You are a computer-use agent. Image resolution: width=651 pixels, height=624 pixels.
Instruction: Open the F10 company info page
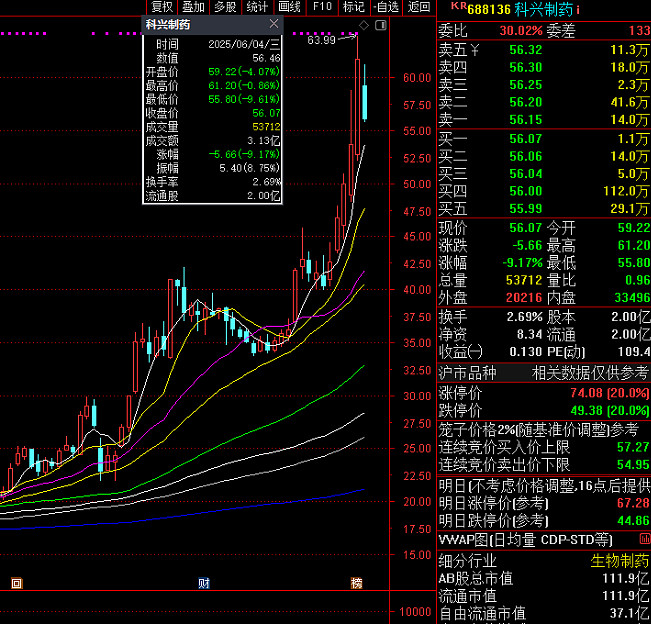(322, 7)
